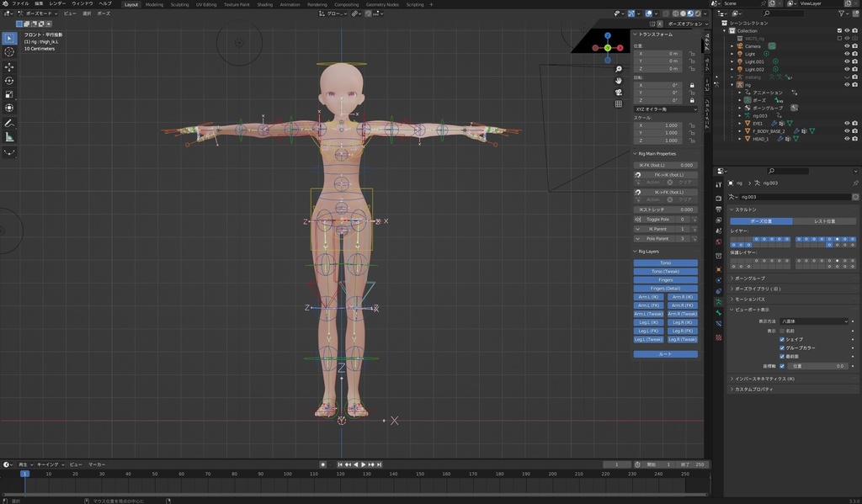Viewport: 862px width, 504px height.
Task: Pin the properties editor context
Action: 855,183
